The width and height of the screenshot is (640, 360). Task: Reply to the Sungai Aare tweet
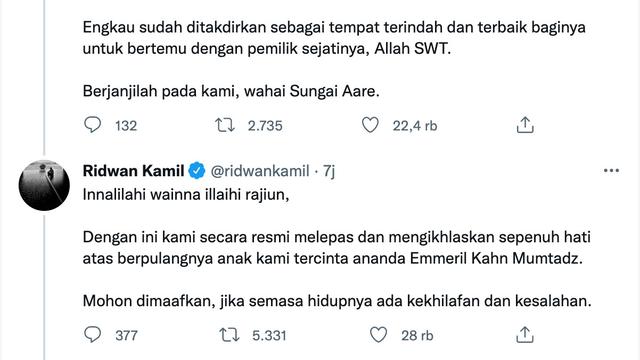click(x=93, y=125)
